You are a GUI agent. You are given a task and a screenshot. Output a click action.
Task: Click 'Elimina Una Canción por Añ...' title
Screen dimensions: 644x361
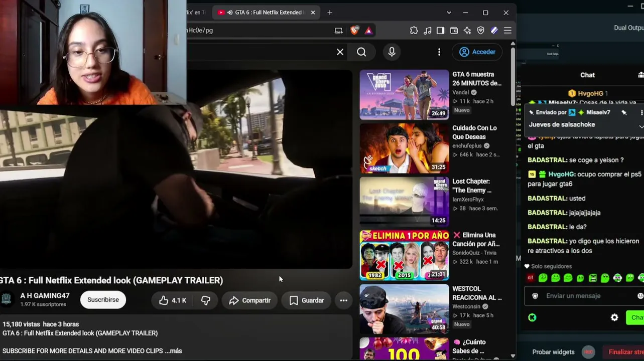pos(476,240)
